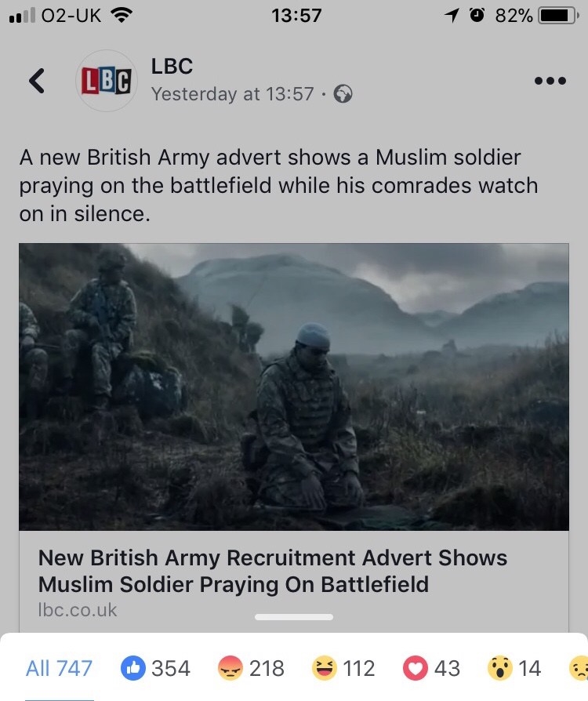The height and width of the screenshot is (701, 588).
Task: Tap the back arrow chevron
Action: (37, 81)
